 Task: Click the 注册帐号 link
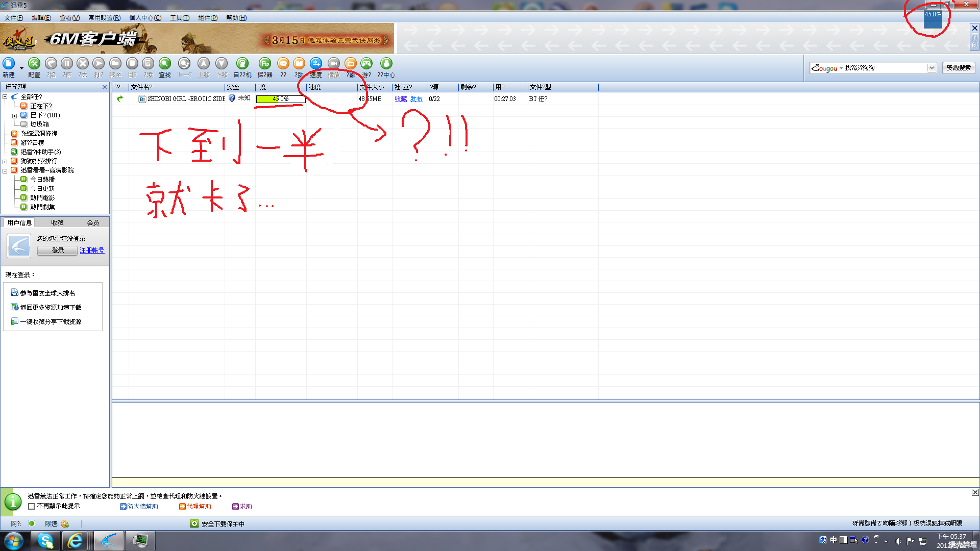[x=92, y=251]
